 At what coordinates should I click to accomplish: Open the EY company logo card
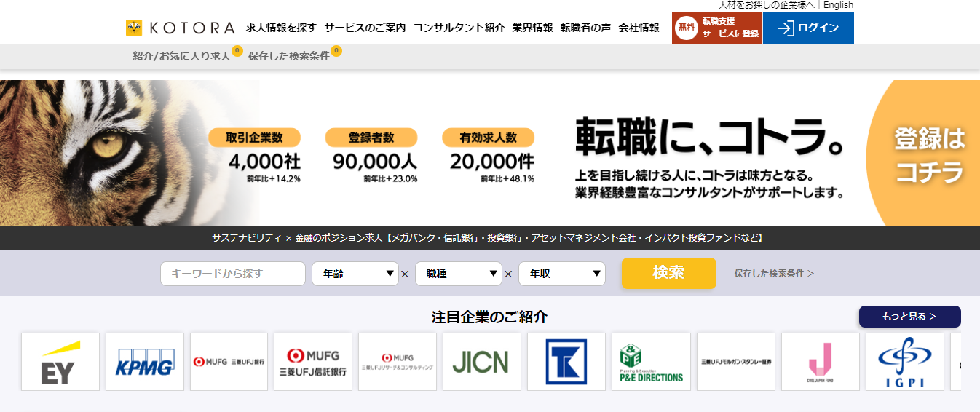(x=60, y=362)
